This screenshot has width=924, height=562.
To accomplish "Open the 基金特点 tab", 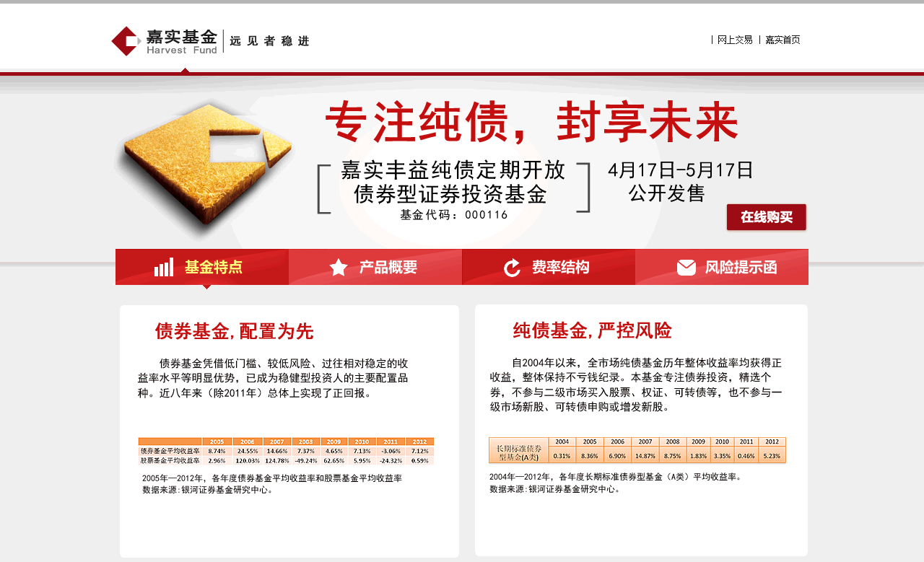I will (x=202, y=267).
